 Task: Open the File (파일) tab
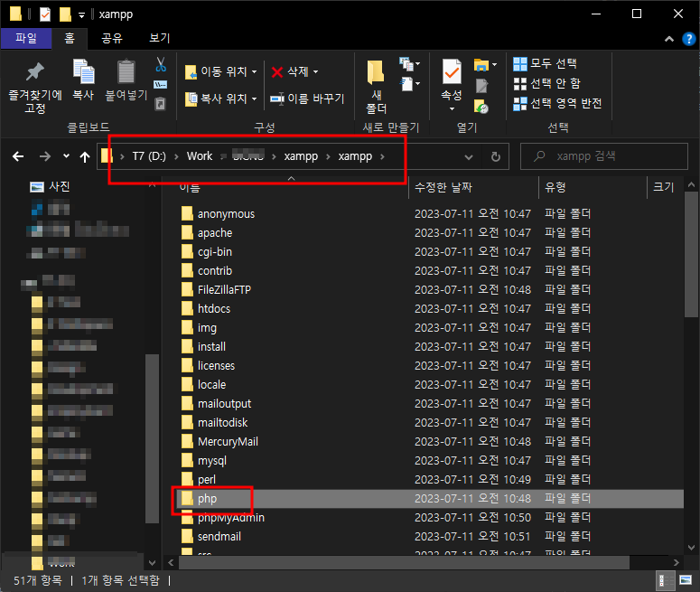(x=26, y=39)
